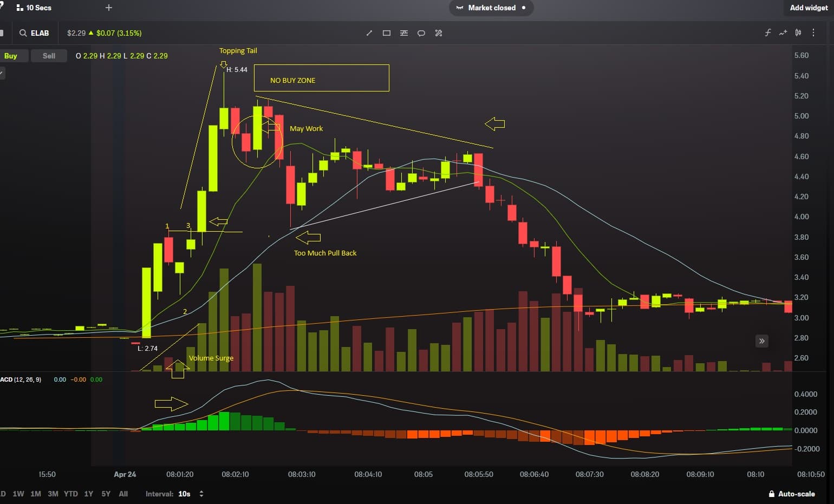
Task: Click the 08:05:50 time axis label
Action: coord(479,474)
